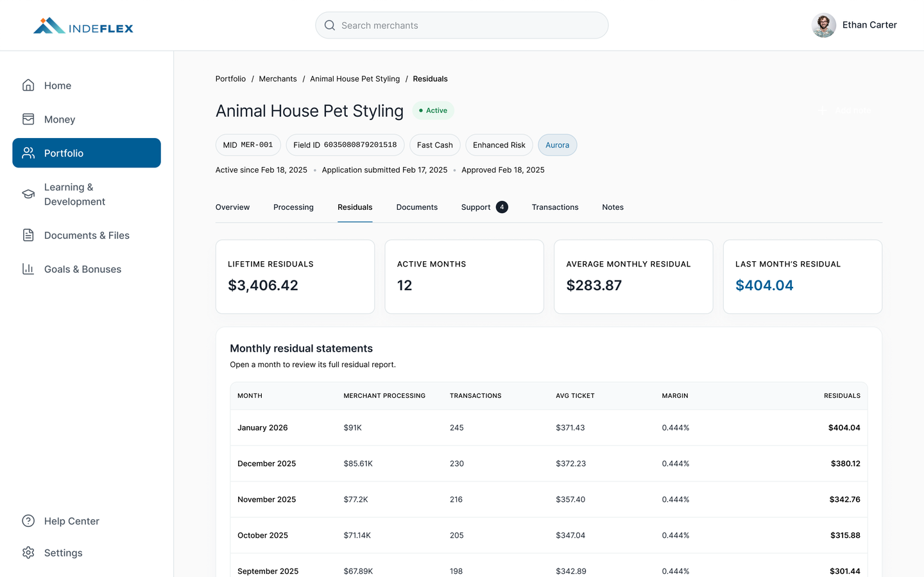This screenshot has height=577, width=924.
Task: Click the $347.04 average ticket cell
Action: [570, 535]
